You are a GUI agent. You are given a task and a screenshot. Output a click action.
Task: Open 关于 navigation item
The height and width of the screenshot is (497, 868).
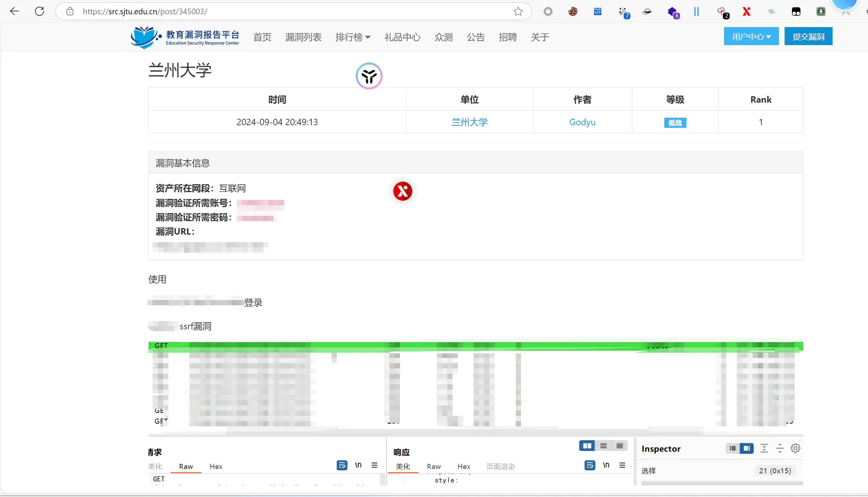click(x=540, y=37)
